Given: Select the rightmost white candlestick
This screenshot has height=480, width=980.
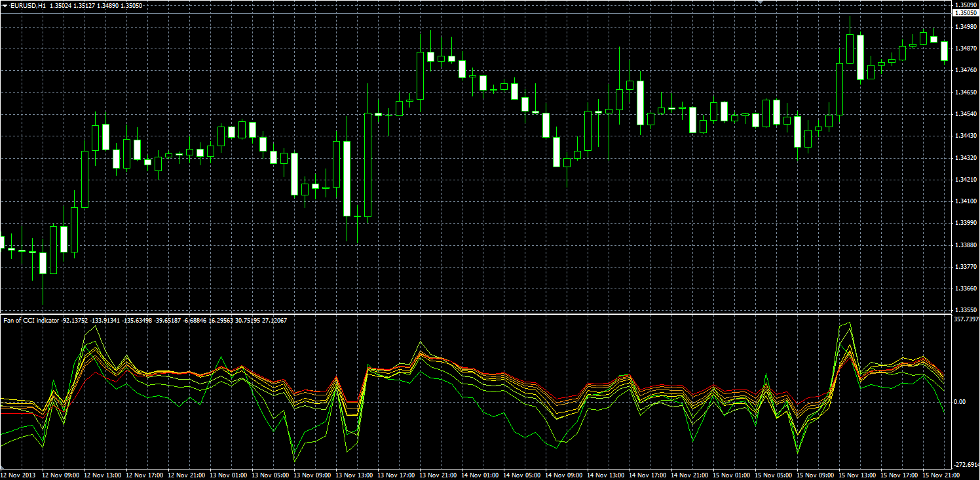Looking at the screenshot, I should tap(944, 51).
